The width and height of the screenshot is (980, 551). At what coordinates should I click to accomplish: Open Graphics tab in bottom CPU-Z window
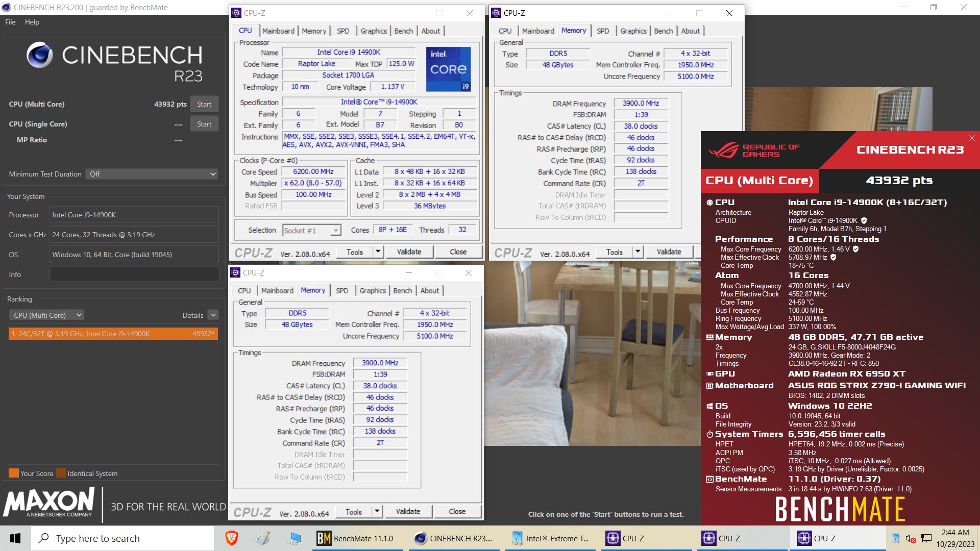[373, 290]
